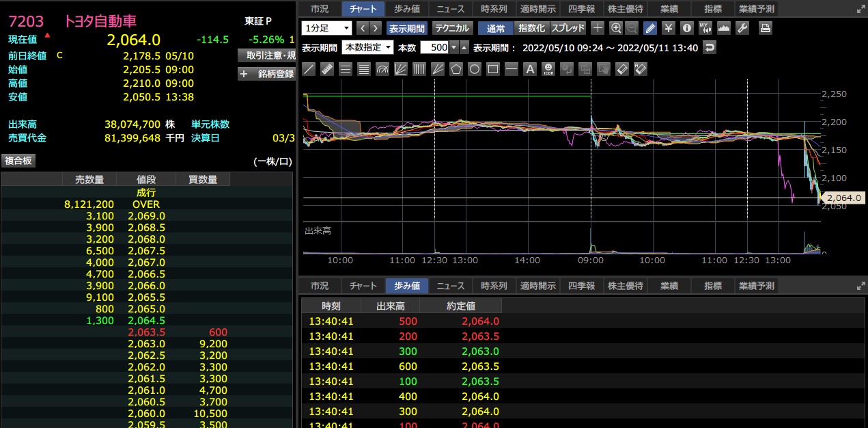Select the fan lines drawing tool
Viewport: 868px width, 428px height.
(x=401, y=69)
